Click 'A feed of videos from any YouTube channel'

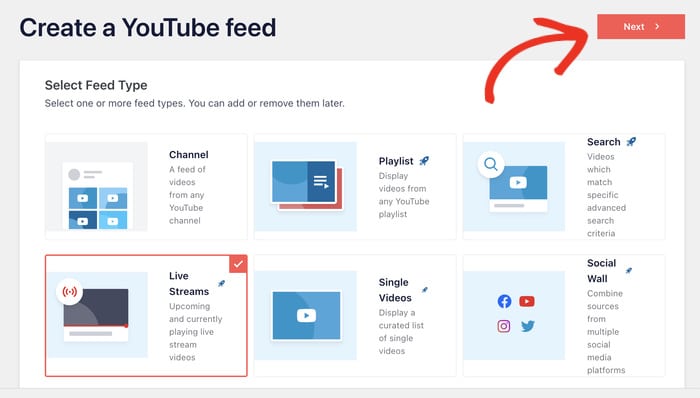187,195
